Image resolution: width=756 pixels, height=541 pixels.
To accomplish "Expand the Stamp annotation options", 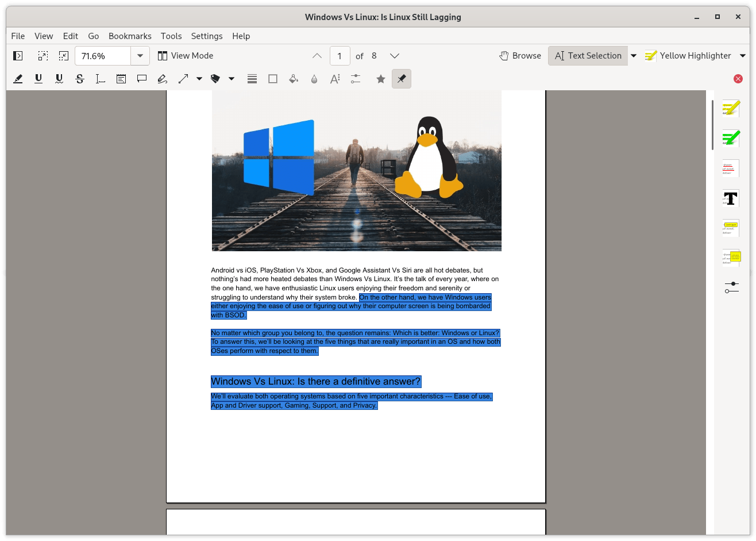I will click(232, 79).
